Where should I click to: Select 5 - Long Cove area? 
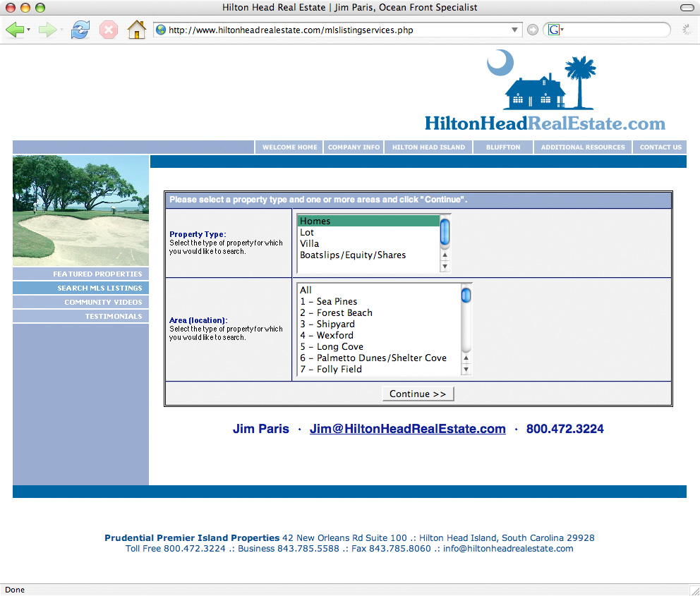point(379,346)
